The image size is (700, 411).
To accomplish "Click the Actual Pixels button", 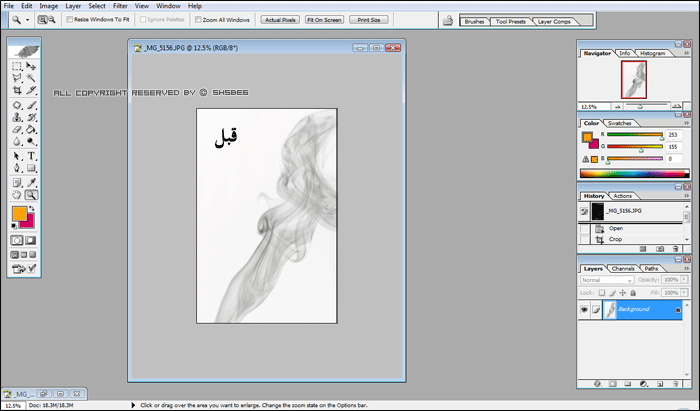I will point(280,20).
